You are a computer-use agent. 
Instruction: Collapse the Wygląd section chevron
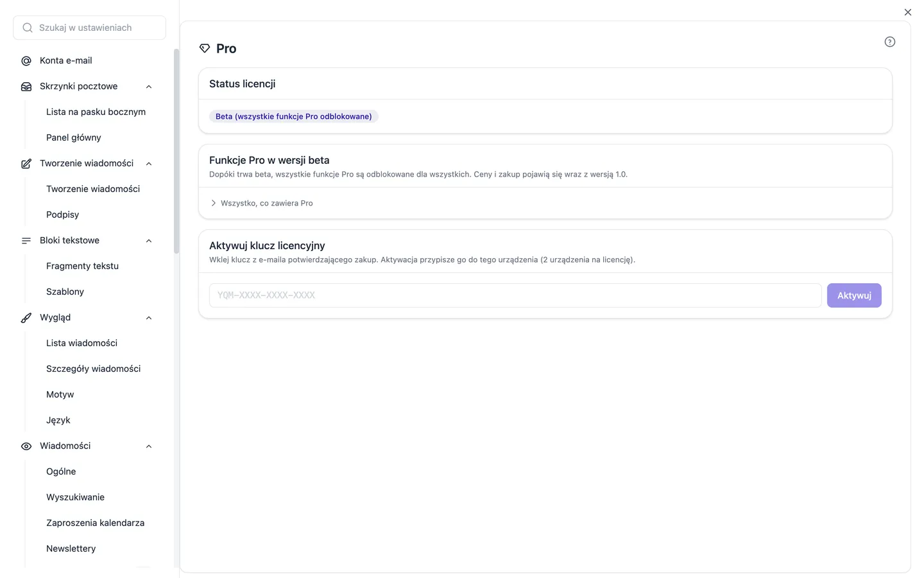click(x=149, y=318)
